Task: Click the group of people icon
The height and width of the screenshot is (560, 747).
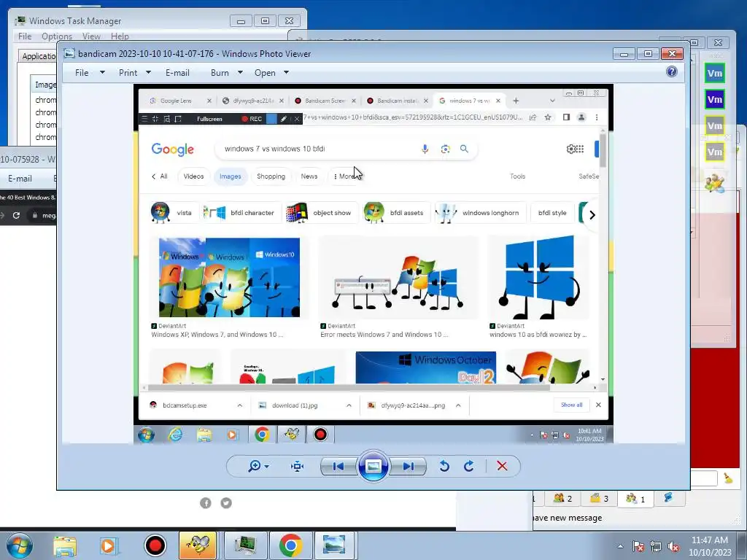Action: click(x=715, y=183)
